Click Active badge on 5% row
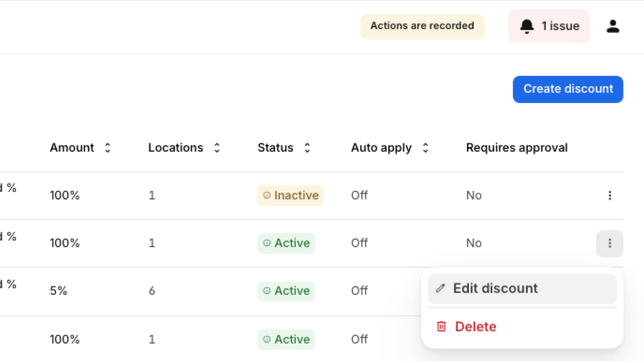Image resolution: width=644 pixels, height=363 pixels. [x=286, y=291]
